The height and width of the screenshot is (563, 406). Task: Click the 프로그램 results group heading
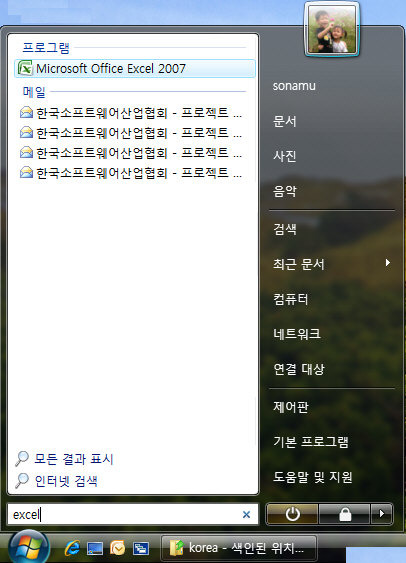(x=46, y=47)
